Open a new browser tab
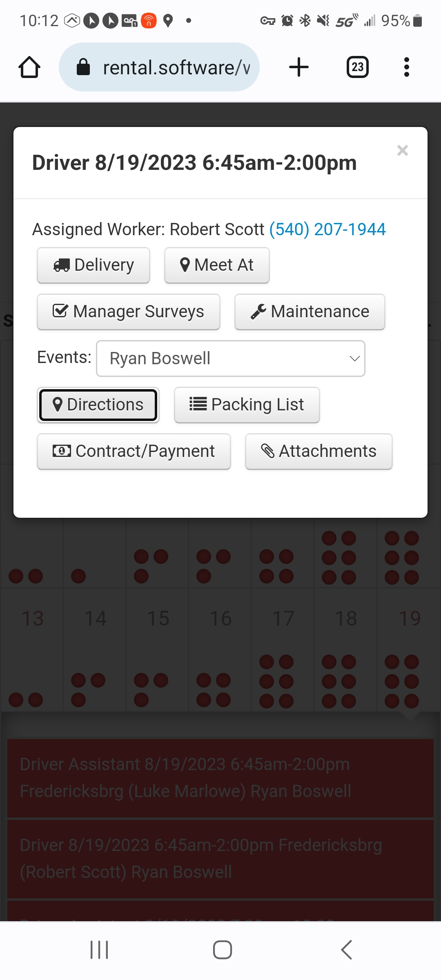The height and width of the screenshot is (980, 441). [299, 67]
